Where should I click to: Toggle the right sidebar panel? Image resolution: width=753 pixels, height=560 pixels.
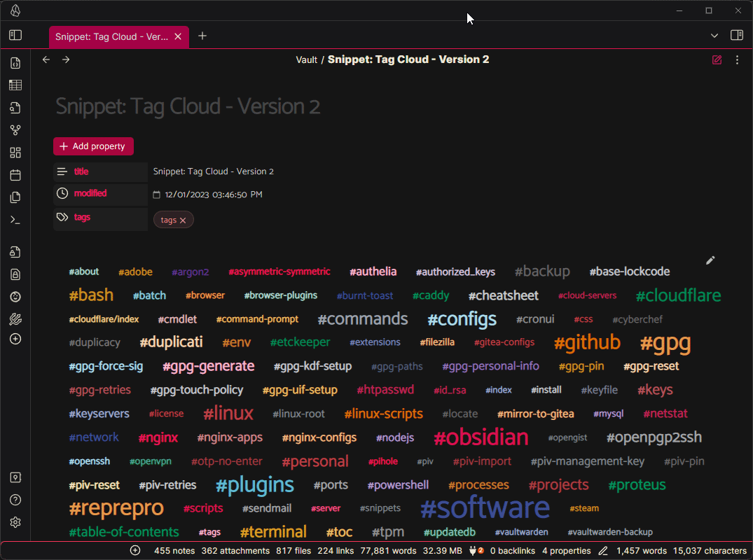point(737,35)
